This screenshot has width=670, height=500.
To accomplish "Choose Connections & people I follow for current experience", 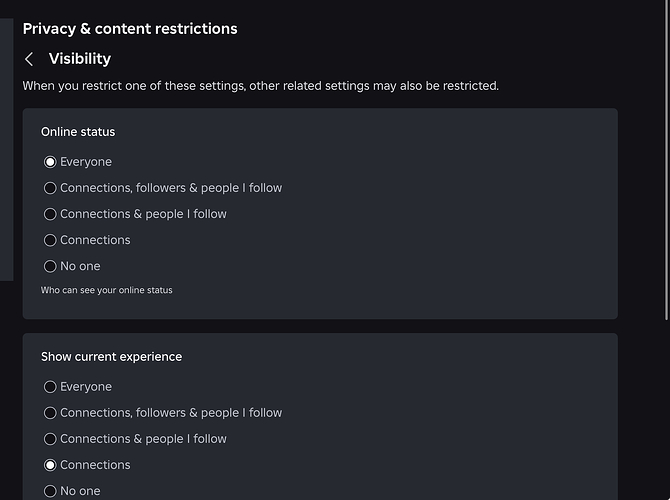I will click(x=50, y=439).
